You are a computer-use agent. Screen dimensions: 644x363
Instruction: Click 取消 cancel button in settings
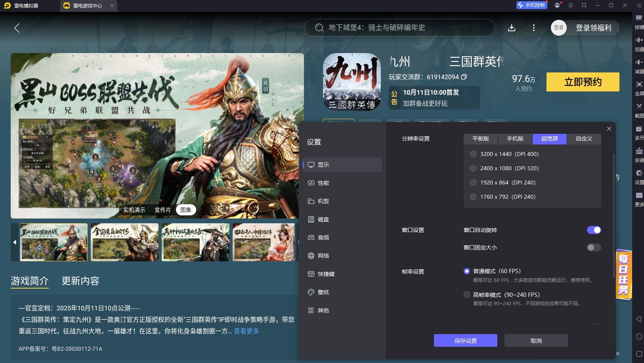[536, 340]
